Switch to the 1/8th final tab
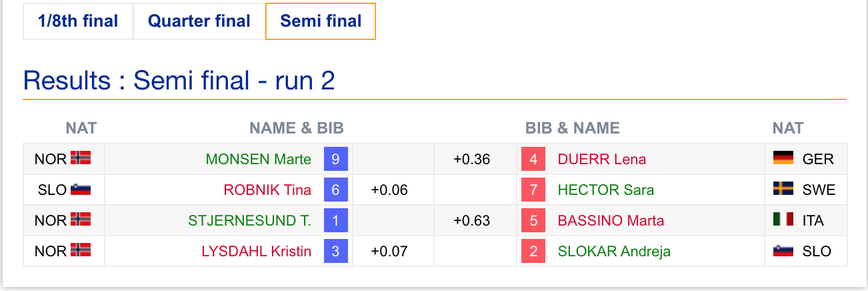Viewport: 868px width, 291px height. [78, 21]
